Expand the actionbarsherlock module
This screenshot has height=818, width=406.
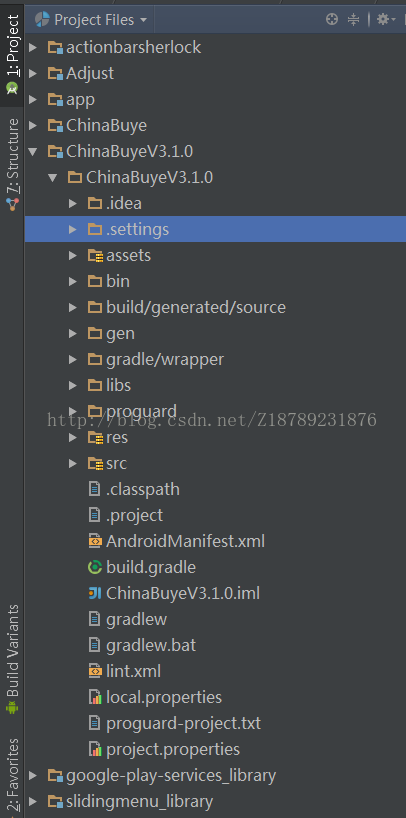point(33,47)
